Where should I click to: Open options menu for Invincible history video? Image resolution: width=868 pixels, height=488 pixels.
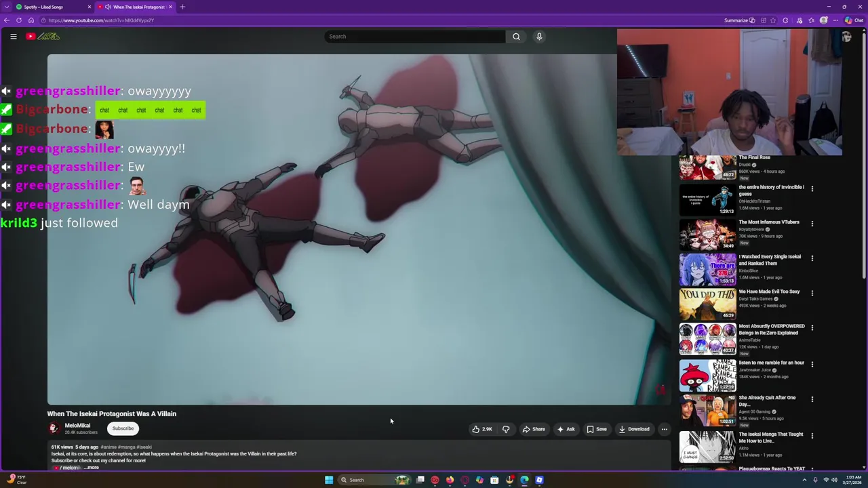[812, 188]
